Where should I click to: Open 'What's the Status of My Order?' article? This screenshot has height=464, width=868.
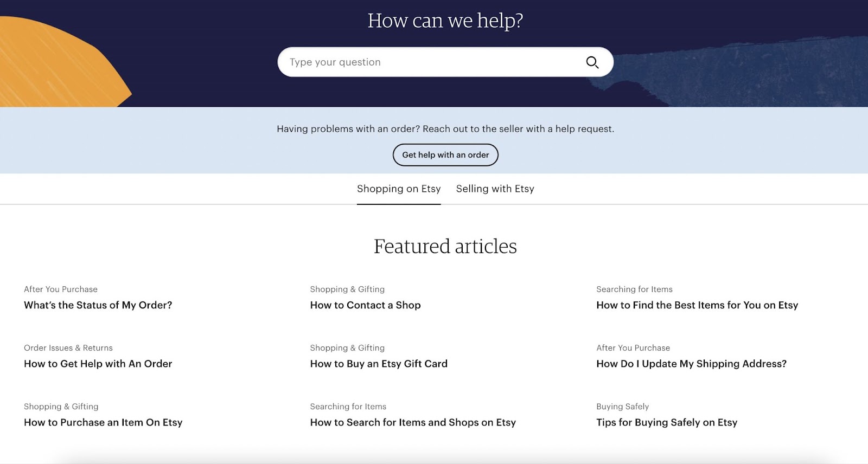[98, 305]
